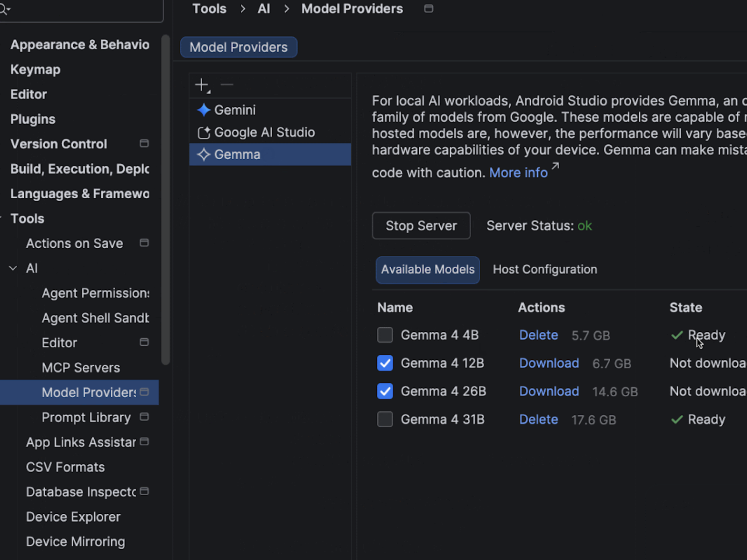This screenshot has height=560, width=747.
Task: Delete the Gemma 4 4B model
Action: coord(539,335)
